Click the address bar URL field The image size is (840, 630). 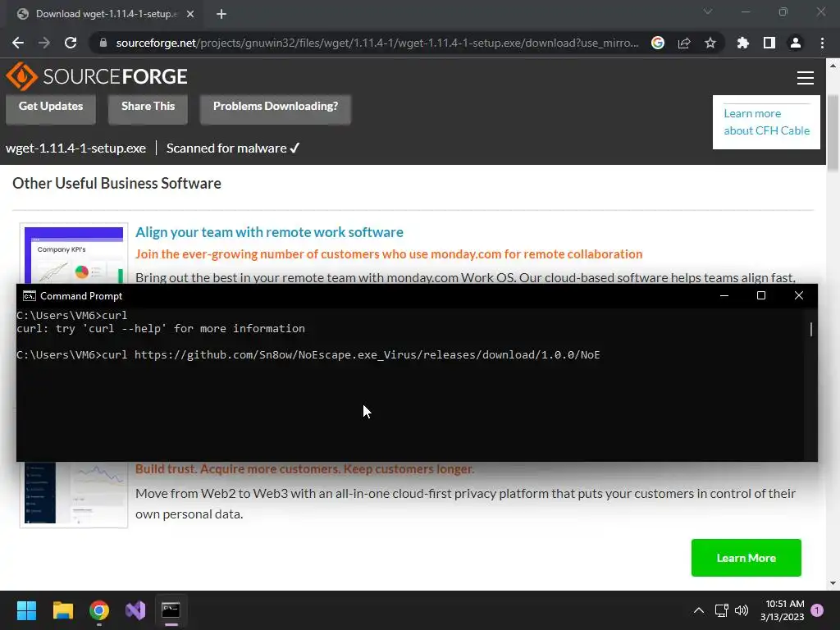(x=377, y=43)
